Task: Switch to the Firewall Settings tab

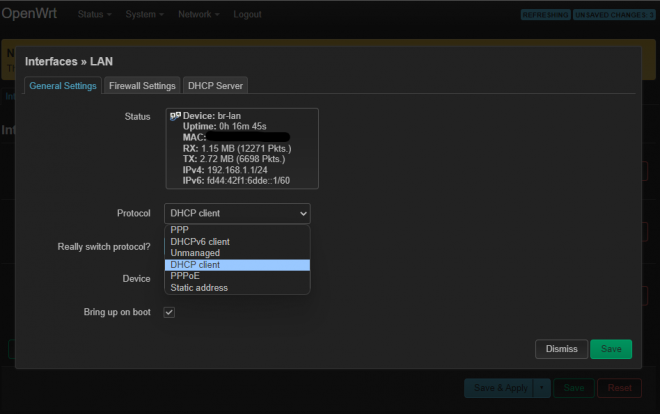Action: [x=142, y=86]
